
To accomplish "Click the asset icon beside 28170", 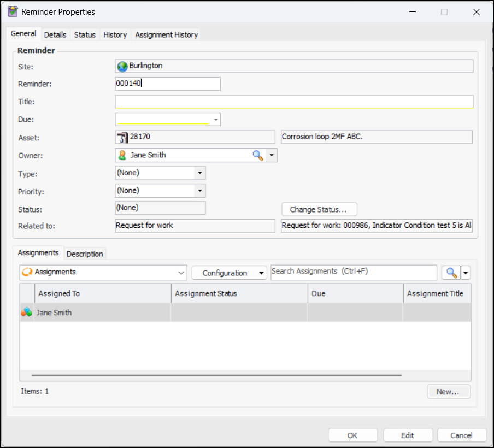I will pos(122,137).
